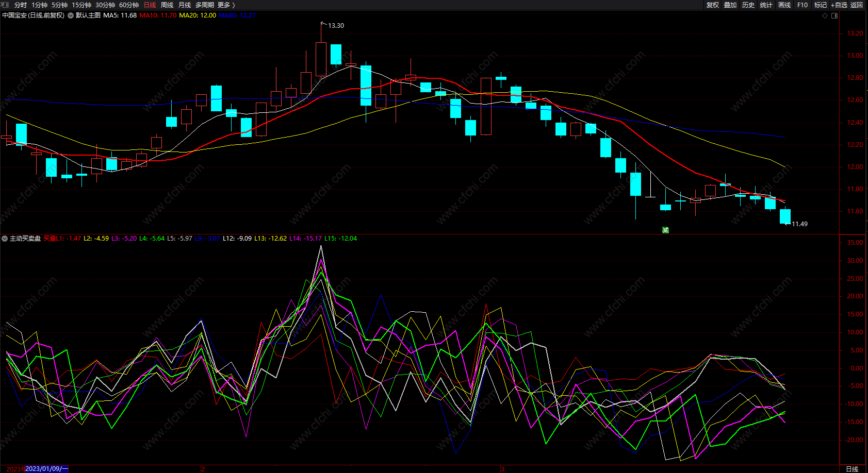Expand the 默认主图 indicator dropdown

tap(71, 15)
